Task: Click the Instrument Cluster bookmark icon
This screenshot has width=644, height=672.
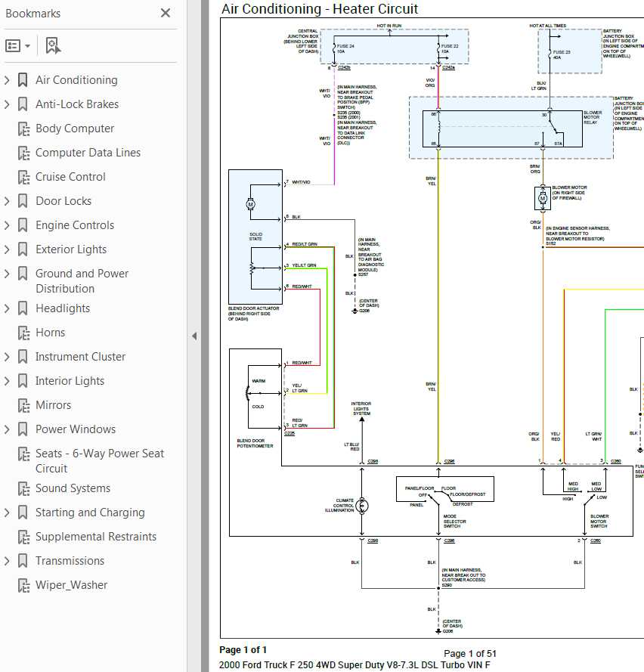Action: pos(23,357)
